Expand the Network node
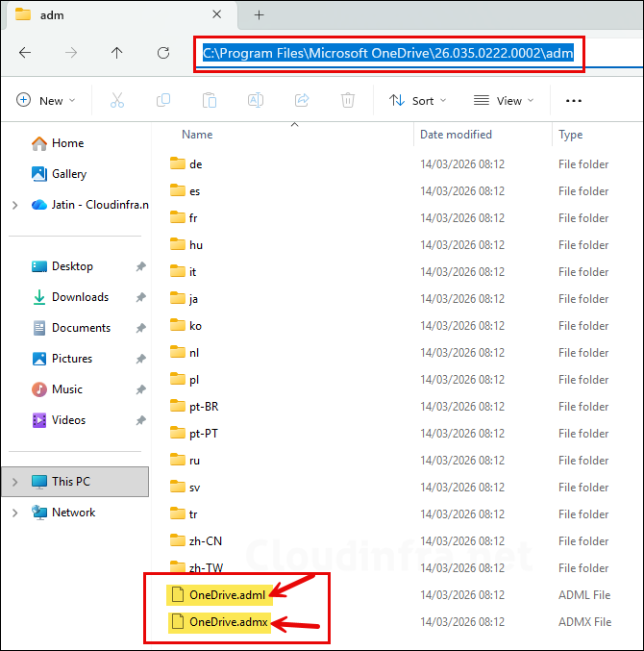Image resolution: width=644 pixels, height=651 pixels. coord(15,513)
